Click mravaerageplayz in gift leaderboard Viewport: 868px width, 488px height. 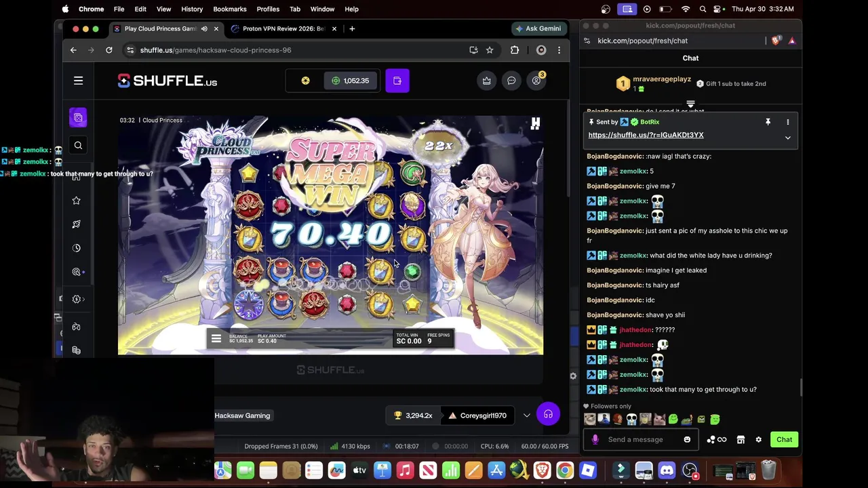click(662, 79)
